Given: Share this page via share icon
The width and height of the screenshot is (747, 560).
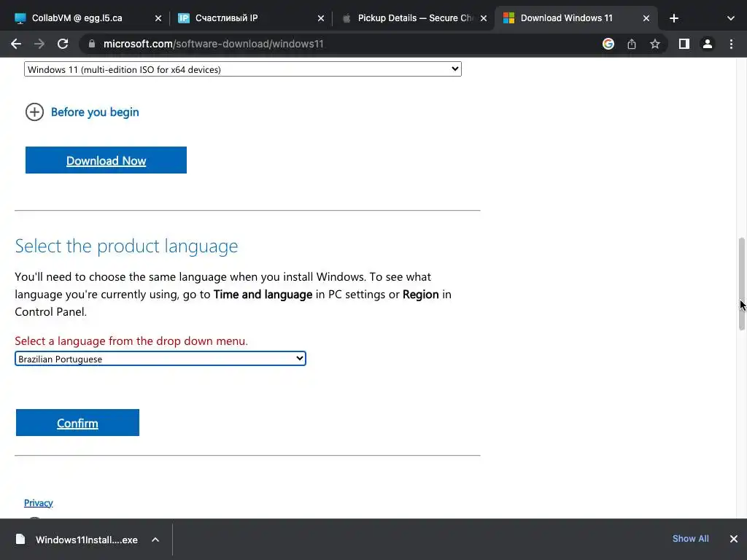Looking at the screenshot, I should click(x=632, y=44).
